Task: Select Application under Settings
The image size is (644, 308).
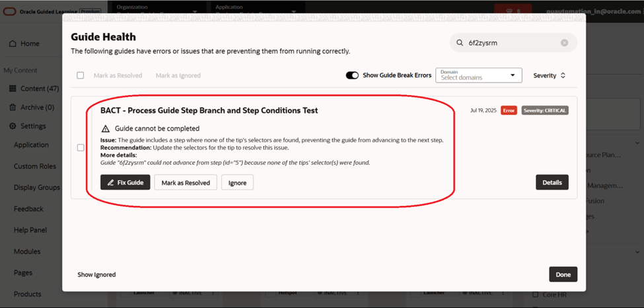Action: (x=31, y=145)
